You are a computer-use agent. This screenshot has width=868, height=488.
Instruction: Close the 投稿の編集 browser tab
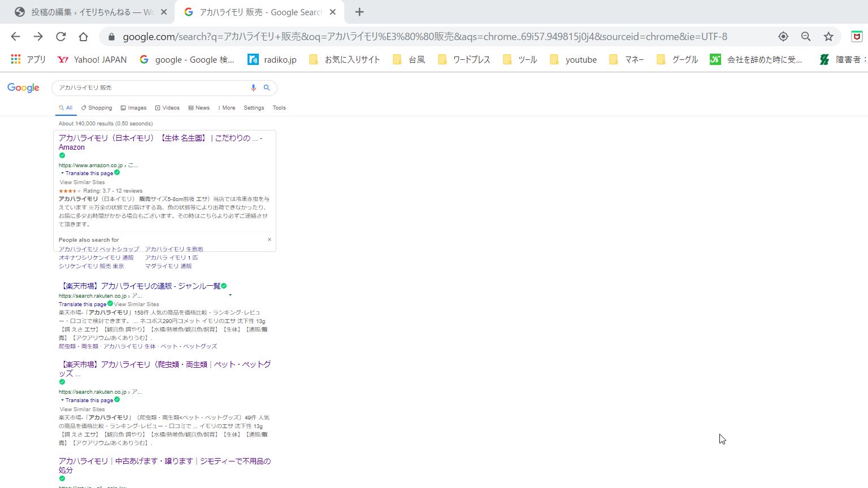coord(164,12)
